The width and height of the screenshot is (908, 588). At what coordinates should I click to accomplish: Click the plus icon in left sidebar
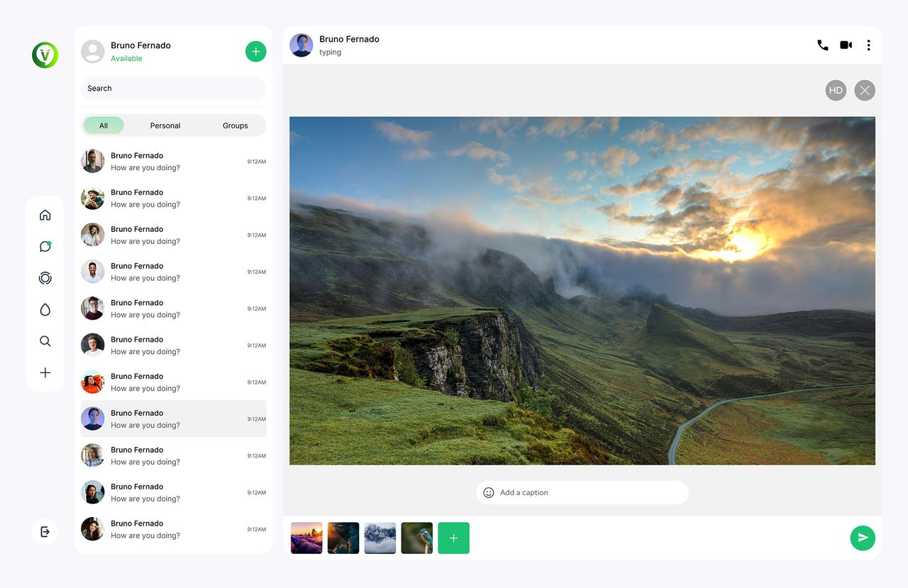pyautogui.click(x=45, y=372)
